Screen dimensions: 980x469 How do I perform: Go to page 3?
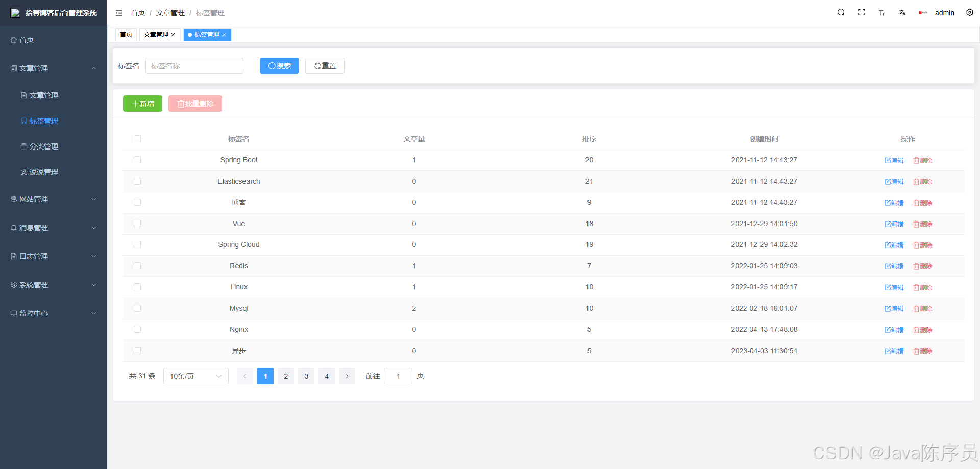click(306, 376)
